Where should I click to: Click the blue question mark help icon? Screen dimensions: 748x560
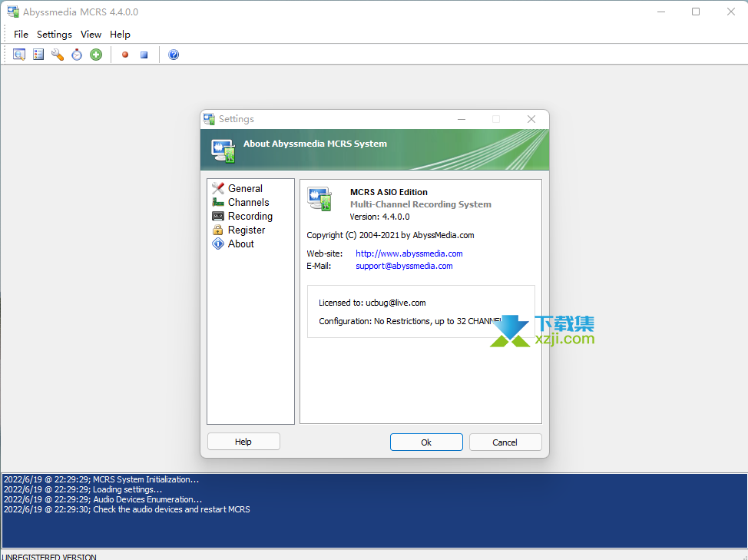pyautogui.click(x=174, y=55)
